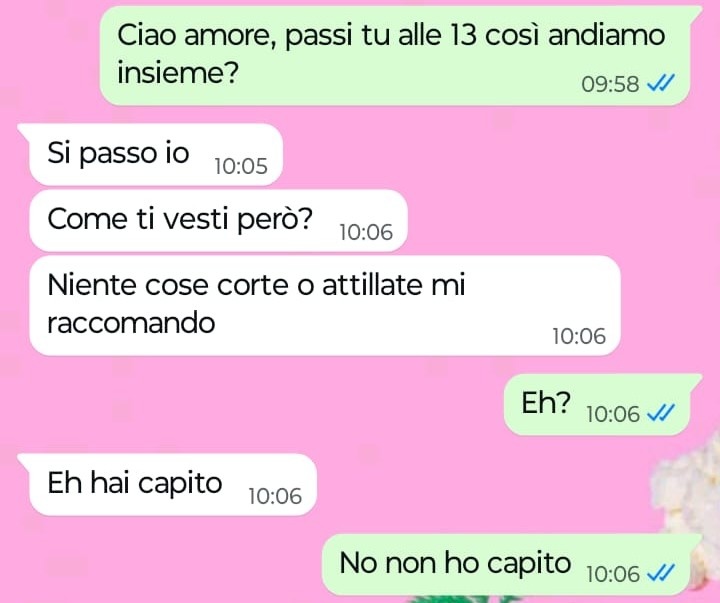Tap the 10:06 timestamp beside 'Eh?'
The image size is (720, 603).
coord(613,414)
